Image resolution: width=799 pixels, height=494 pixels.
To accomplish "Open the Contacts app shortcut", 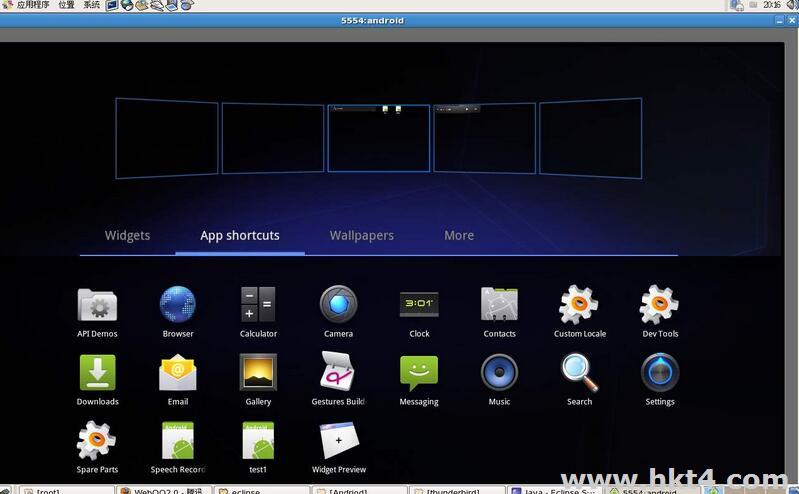I will [499, 304].
